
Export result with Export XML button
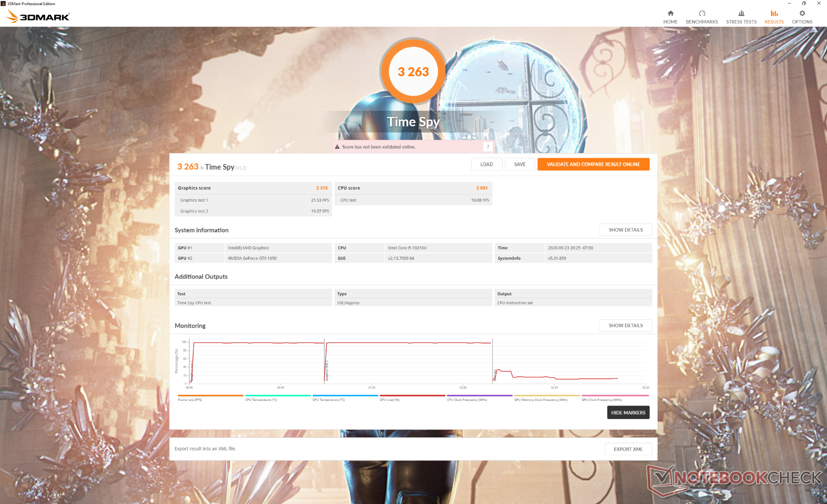pos(628,449)
